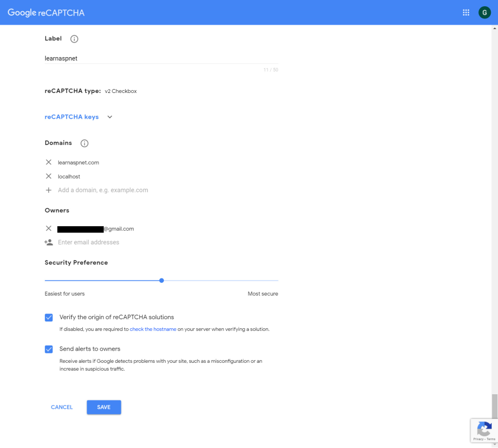Uncheck Send alerts to owners
This screenshot has width=498, height=448.
pos(49,349)
